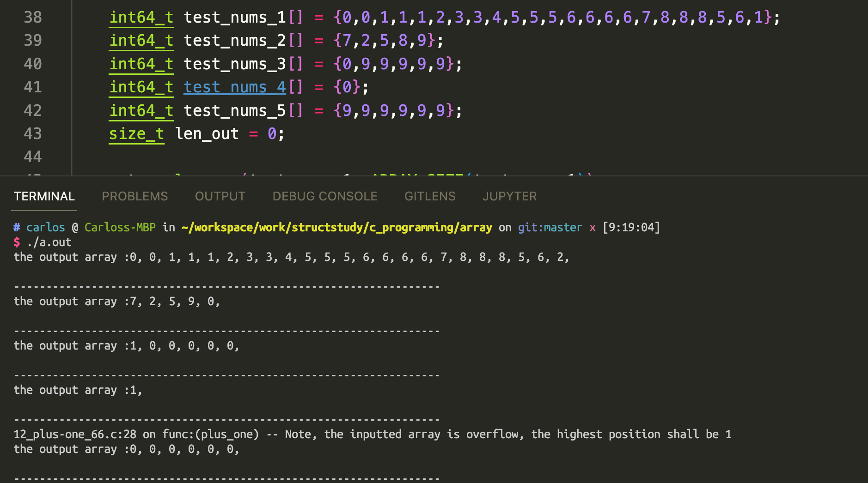Select the TERMINAL tab
This screenshot has height=483, width=868.
click(x=44, y=196)
